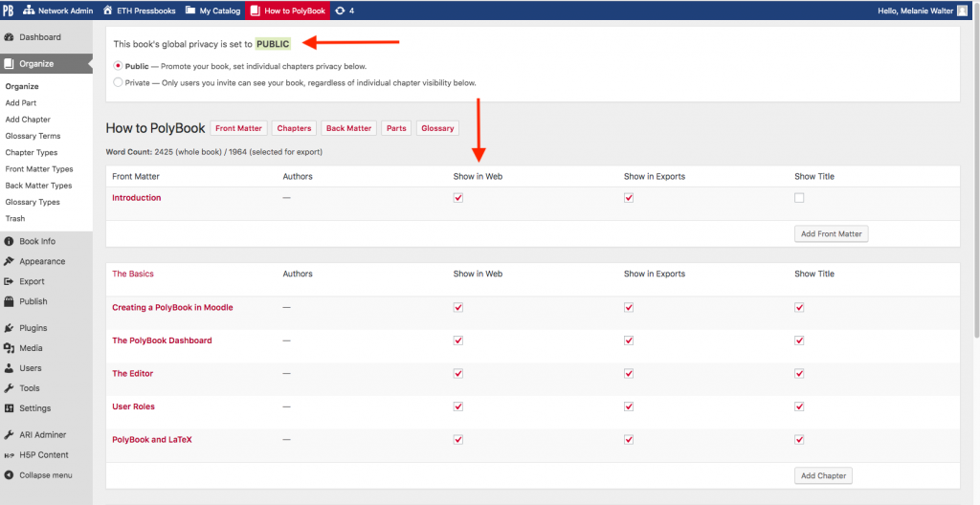Click the updates refresh icon showing 4
Viewport: 980px width, 505px height.
340,11
